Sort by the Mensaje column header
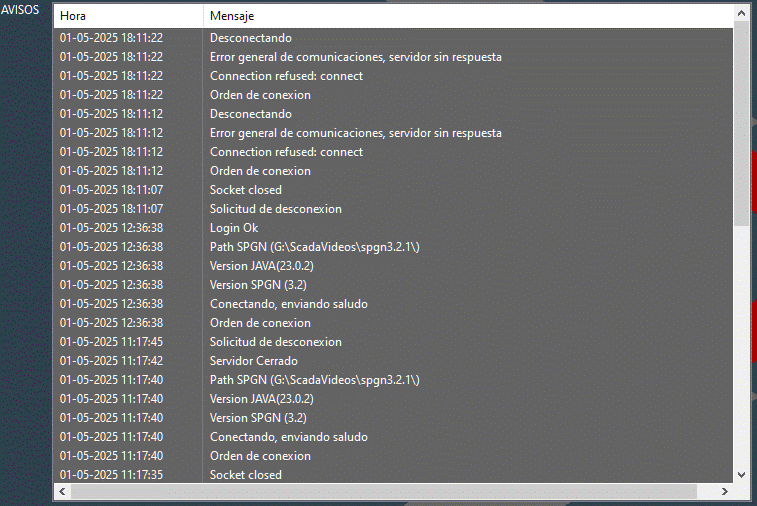The image size is (757, 506). point(468,16)
